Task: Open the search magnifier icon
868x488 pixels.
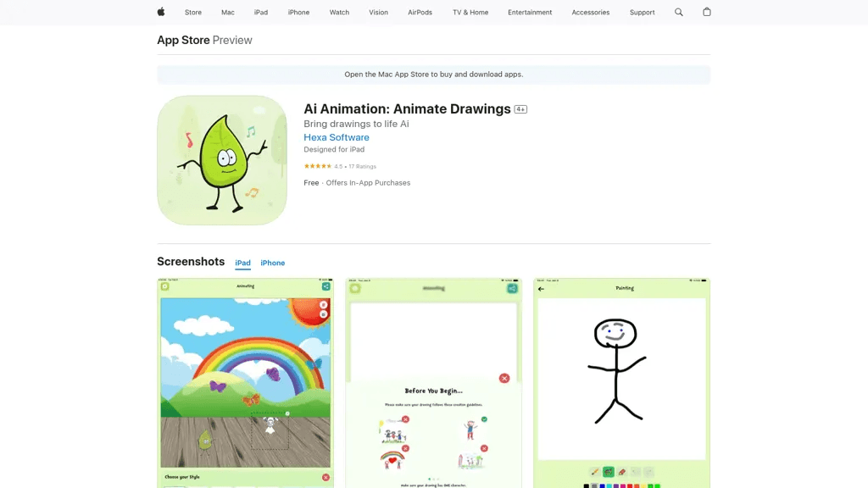Action: (679, 12)
